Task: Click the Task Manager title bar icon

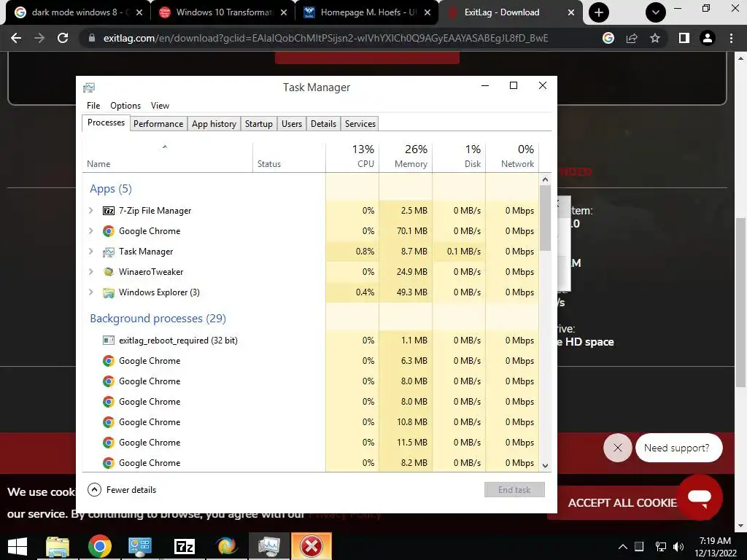Action: [x=89, y=87]
